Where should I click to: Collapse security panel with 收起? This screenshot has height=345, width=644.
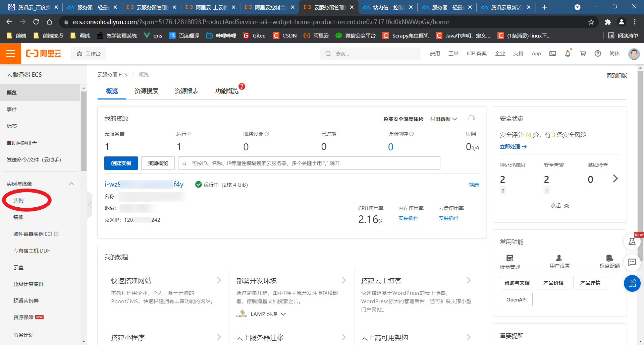pyautogui.click(x=559, y=206)
